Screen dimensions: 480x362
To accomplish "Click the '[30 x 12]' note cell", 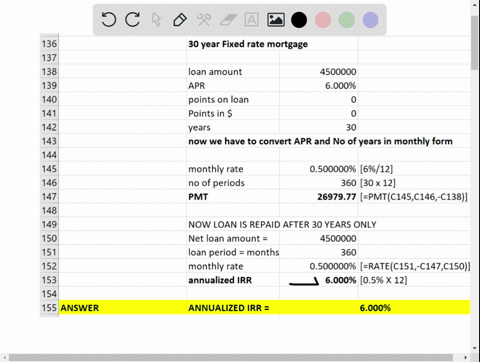I will [378, 183].
